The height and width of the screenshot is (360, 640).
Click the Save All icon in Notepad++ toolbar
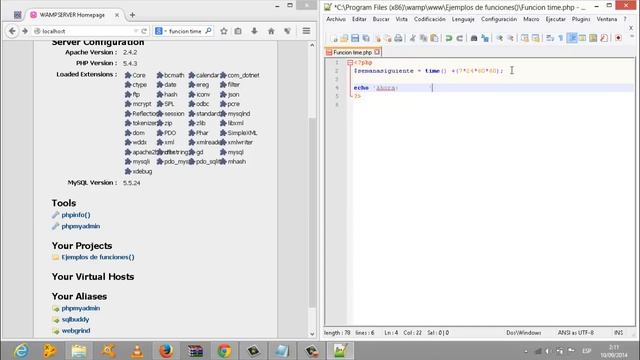tap(366, 38)
